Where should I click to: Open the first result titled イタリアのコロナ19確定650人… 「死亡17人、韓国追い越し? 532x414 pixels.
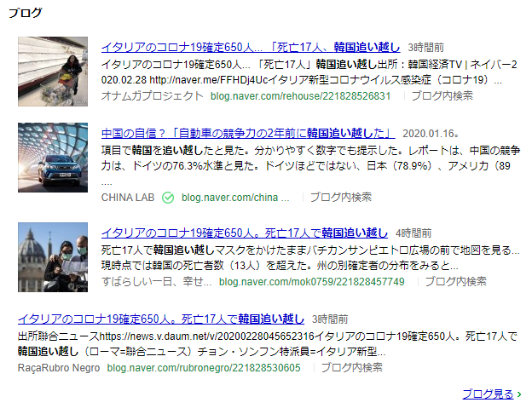pyautogui.click(x=251, y=47)
